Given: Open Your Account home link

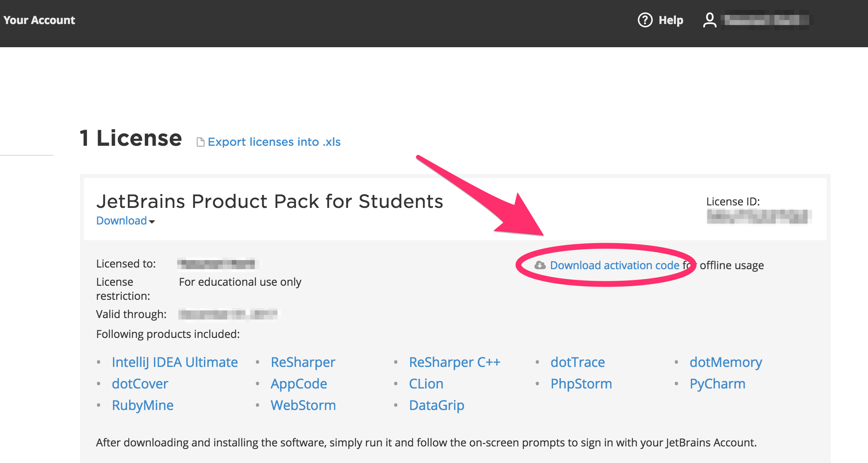Looking at the screenshot, I should click(x=39, y=20).
